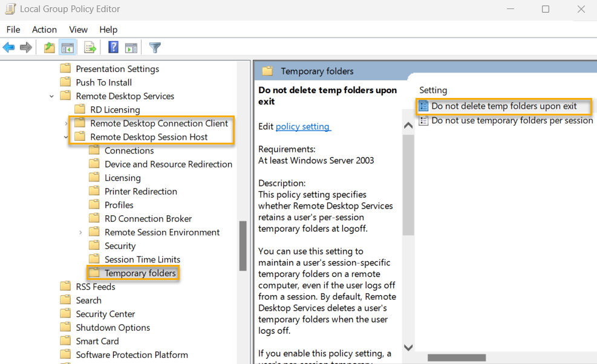Select the Up One Level icon
The height and width of the screenshot is (364, 597).
pos(49,47)
